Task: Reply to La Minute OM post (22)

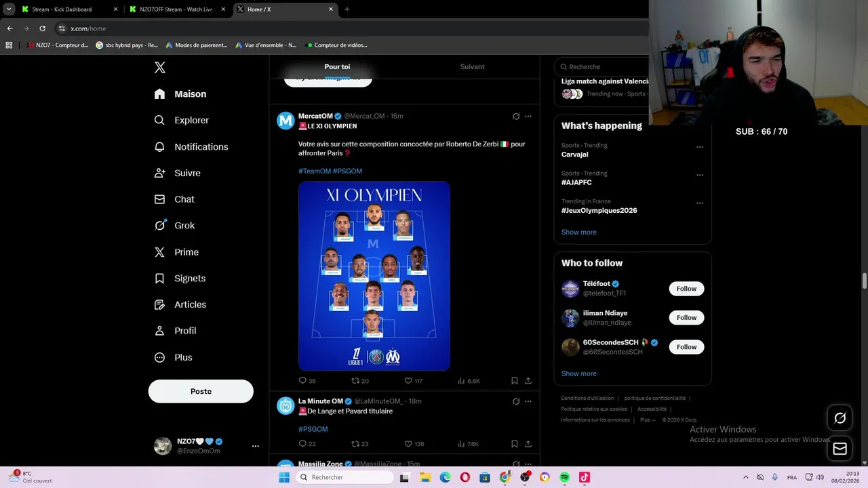Action: click(x=307, y=444)
